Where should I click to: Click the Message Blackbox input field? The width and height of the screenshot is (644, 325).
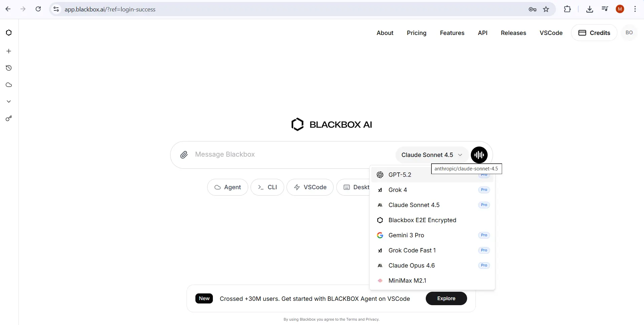coord(293,155)
